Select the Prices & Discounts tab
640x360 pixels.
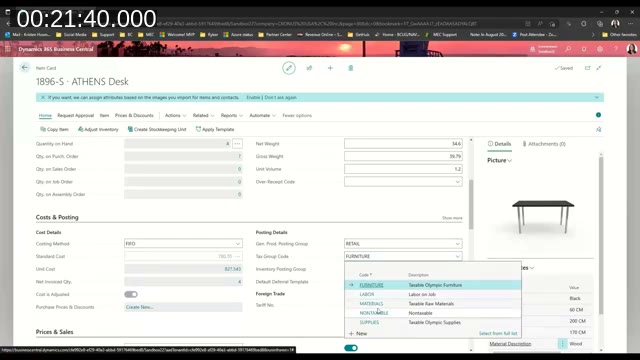[x=134, y=116]
